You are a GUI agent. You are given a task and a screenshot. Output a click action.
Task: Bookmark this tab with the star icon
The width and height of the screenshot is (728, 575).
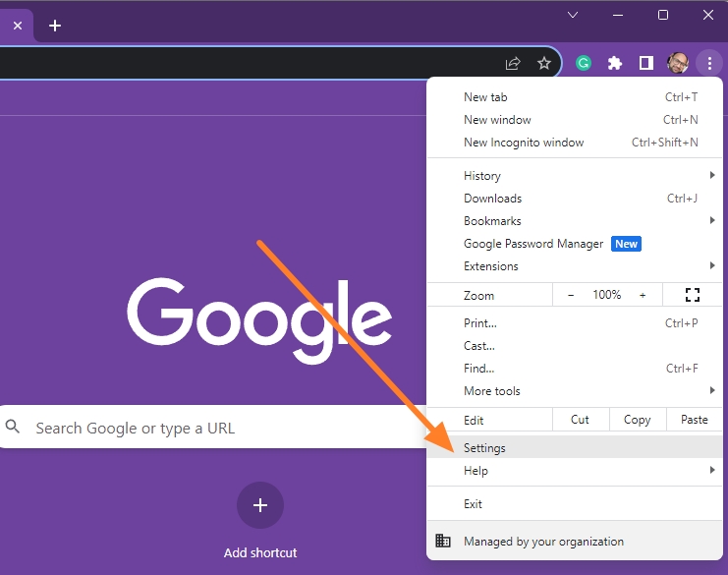[x=543, y=63]
